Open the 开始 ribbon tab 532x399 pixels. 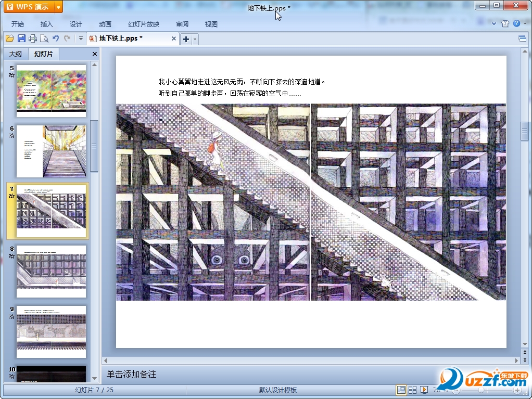(18, 24)
